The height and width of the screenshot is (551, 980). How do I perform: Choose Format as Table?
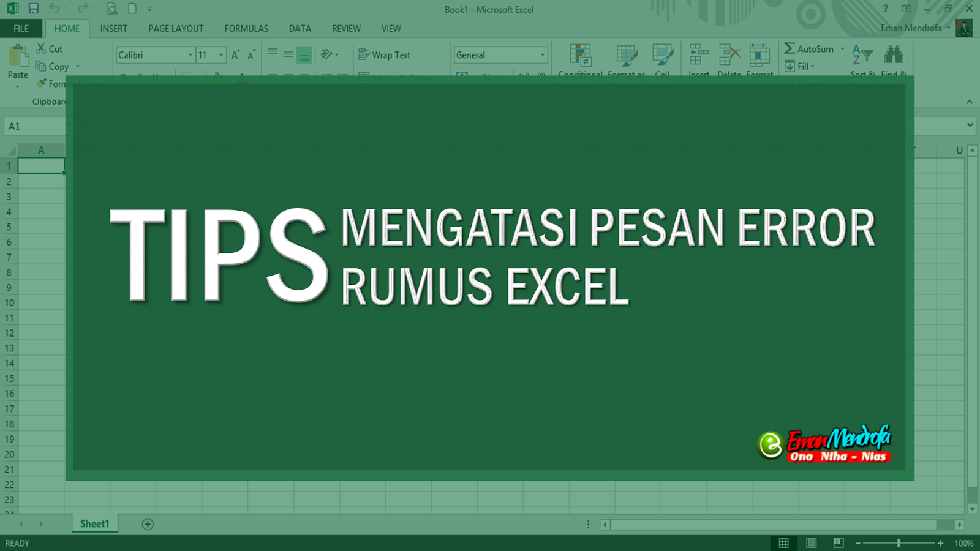click(627, 54)
